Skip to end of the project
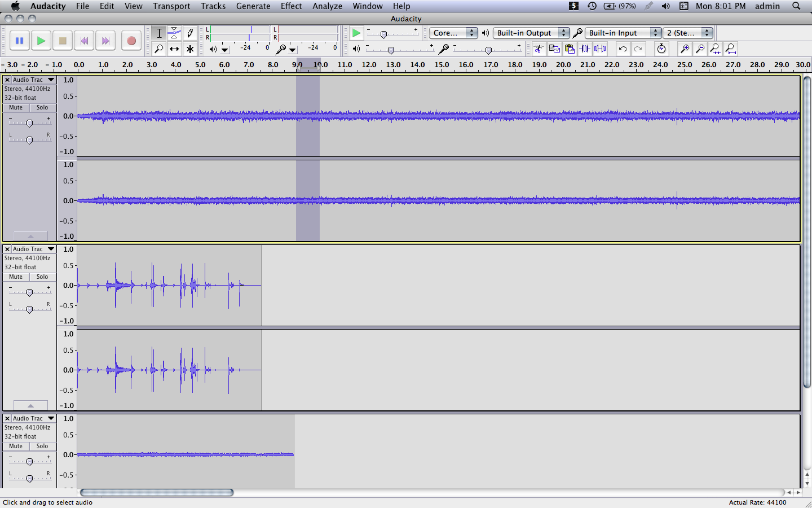812x508 pixels. coord(105,41)
